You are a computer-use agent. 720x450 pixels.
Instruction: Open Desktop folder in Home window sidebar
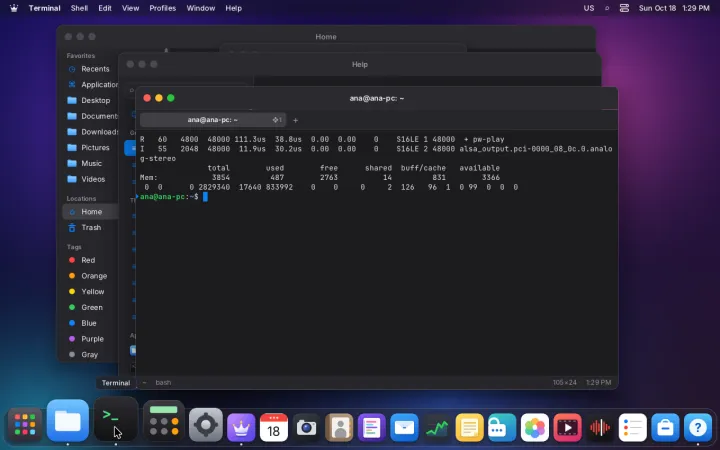[90, 100]
